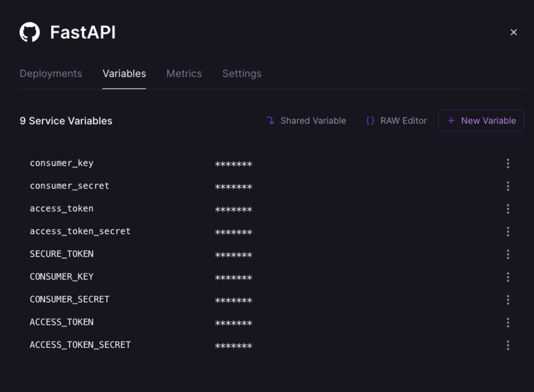
Task: Switch to the Deployments tab
Action: [x=51, y=73]
